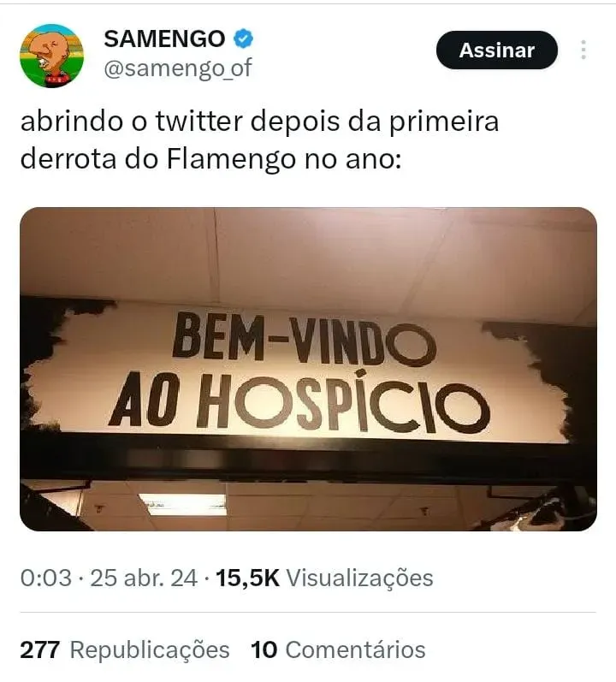Click the tweet text about Flamengo
Image resolution: width=616 pixels, height=682 pixels.
(x=259, y=140)
